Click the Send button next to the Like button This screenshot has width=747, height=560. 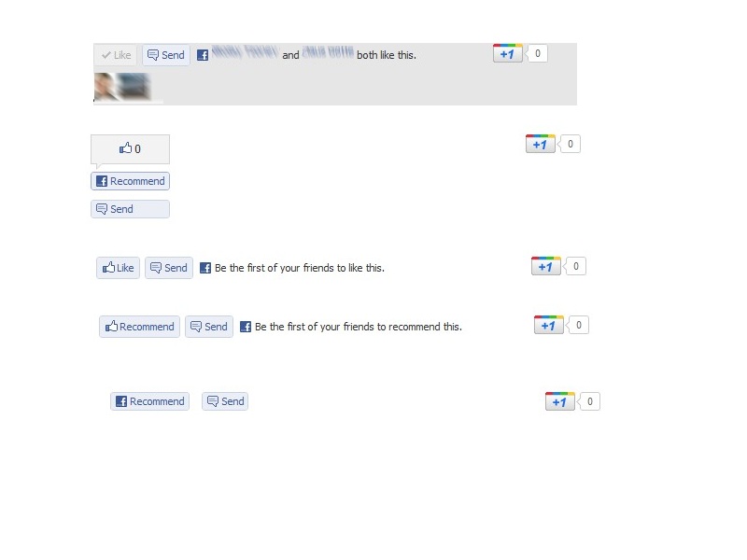pyautogui.click(x=169, y=268)
